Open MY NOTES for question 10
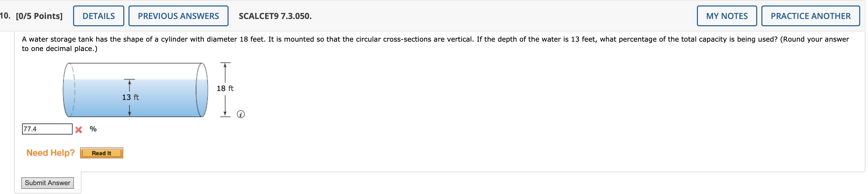868x194 pixels. coord(727,16)
